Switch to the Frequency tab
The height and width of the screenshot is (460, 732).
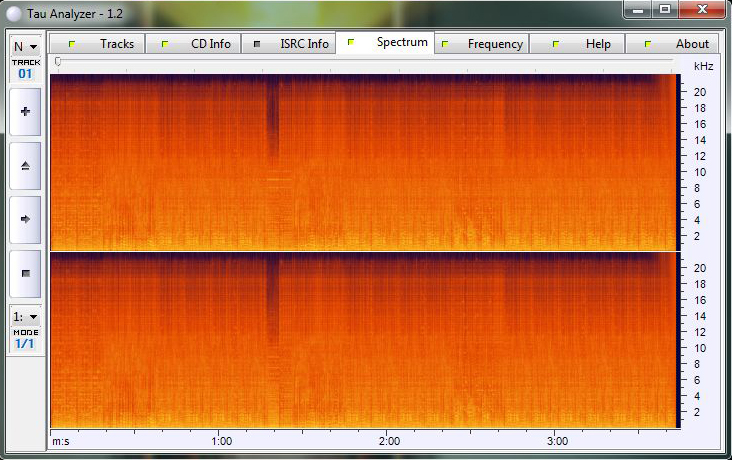(482, 44)
